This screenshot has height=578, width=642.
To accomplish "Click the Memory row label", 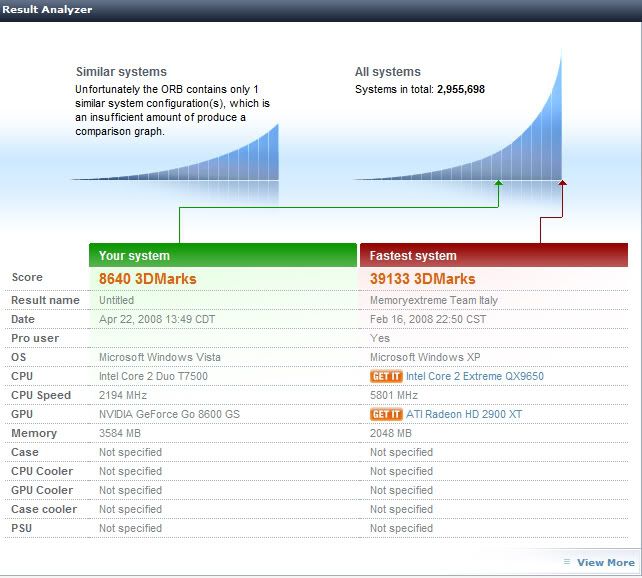I will pyautogui.click(x=34, y=433).
